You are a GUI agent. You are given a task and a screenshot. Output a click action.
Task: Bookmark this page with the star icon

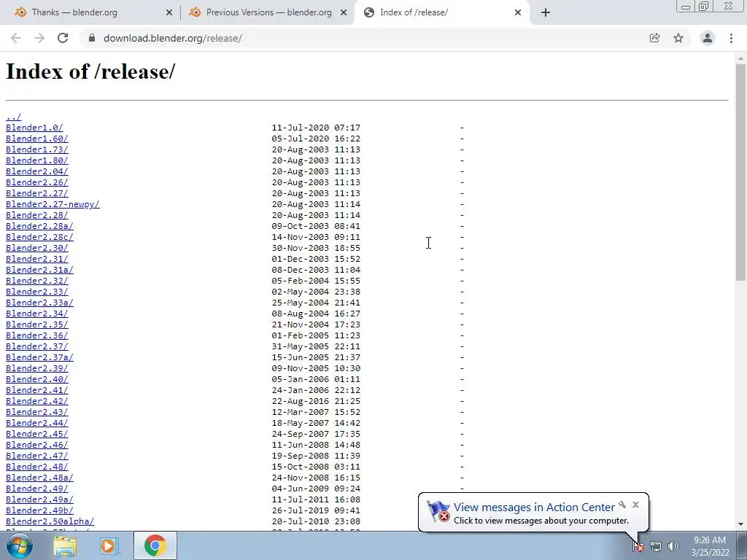(x=678, y=38)
